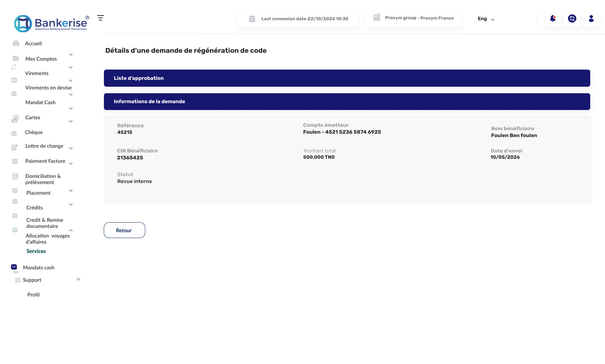Expand the Informations de la demande section
Viewport: 605px width, 364px height.
pyautogui.click(x=347, y=102)
